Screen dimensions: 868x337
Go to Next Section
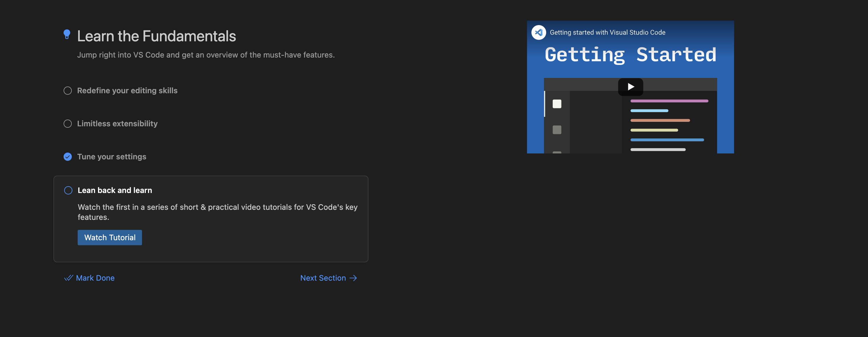click(x=323, y=278)
